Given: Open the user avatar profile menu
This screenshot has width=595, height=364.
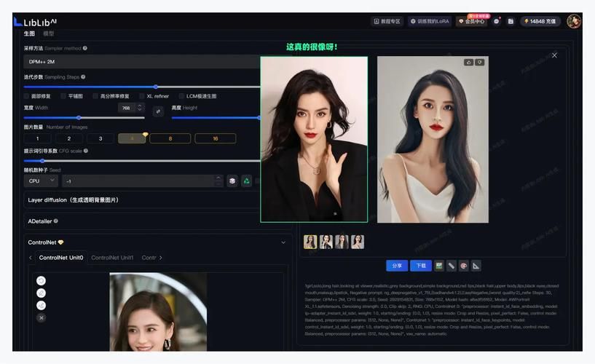Looking at the screenshot, I should click(574, 21).
